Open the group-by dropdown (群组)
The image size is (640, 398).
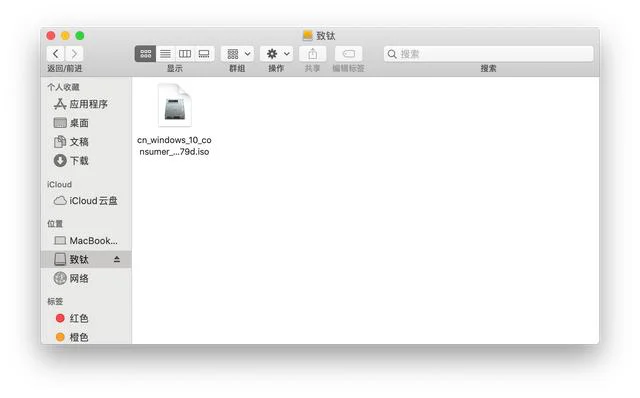[238, 54]
